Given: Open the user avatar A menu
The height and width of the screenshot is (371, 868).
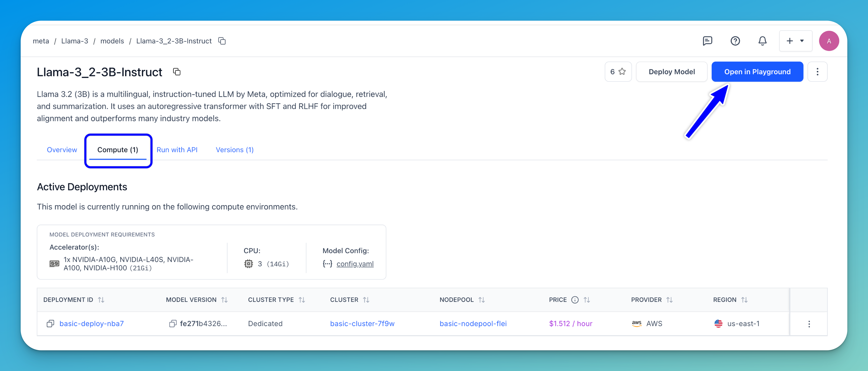Looking at the screenshot, I should click(x=829, y=41).
